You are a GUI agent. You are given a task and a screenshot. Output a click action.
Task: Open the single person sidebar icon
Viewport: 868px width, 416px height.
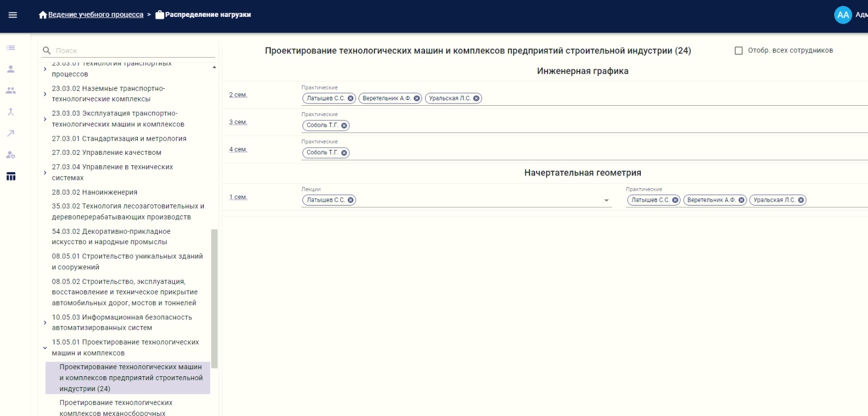(11, 69)
